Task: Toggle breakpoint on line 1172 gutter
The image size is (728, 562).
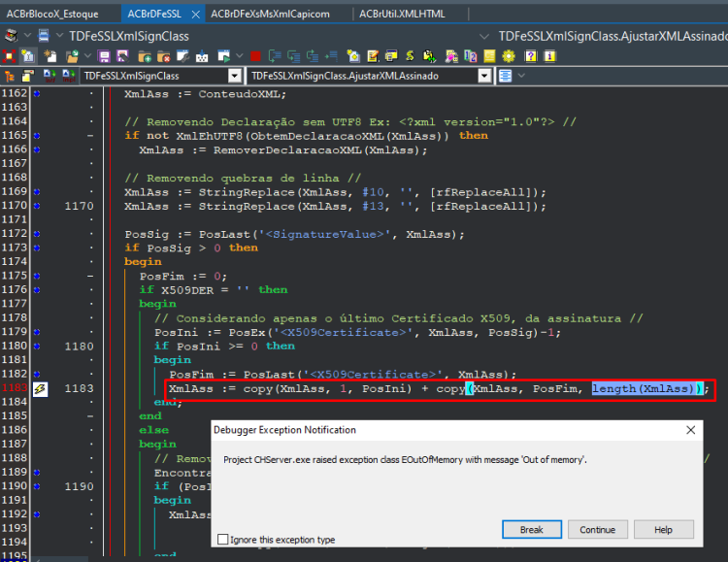Action: click(x=37, y=234)
